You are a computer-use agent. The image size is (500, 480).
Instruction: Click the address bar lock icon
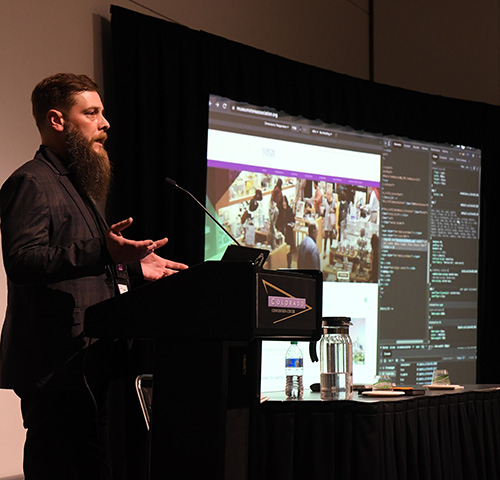(x=233, y=108)
